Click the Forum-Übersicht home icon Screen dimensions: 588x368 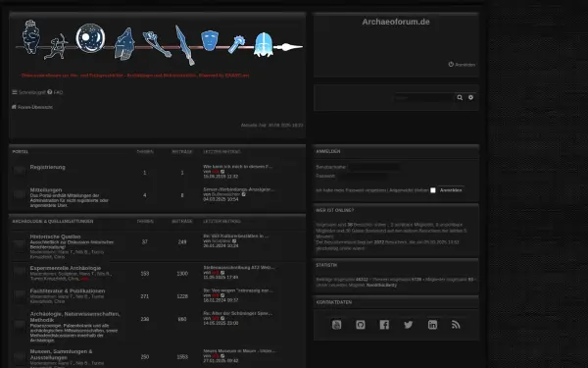click(x=14, y=107)
